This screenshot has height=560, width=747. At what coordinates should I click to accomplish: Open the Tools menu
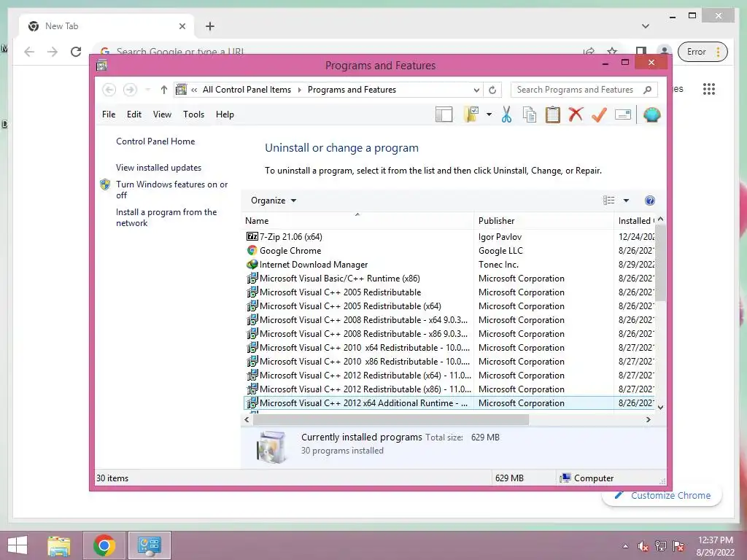coord(193,114)
